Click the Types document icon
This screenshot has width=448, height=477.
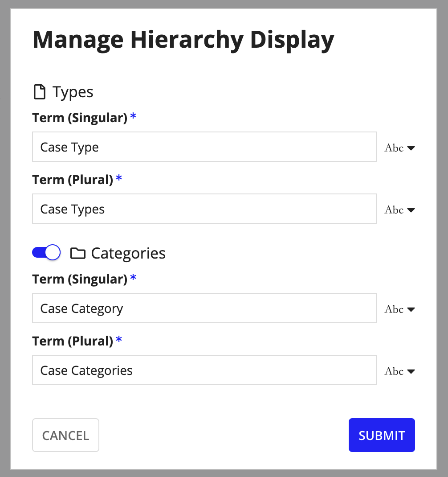(x=40, y=92)
